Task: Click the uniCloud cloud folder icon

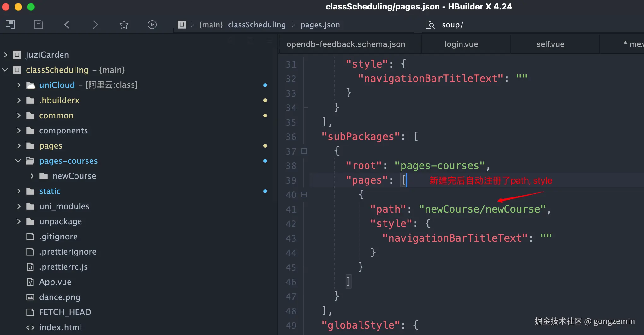Action: coord(30,85)
